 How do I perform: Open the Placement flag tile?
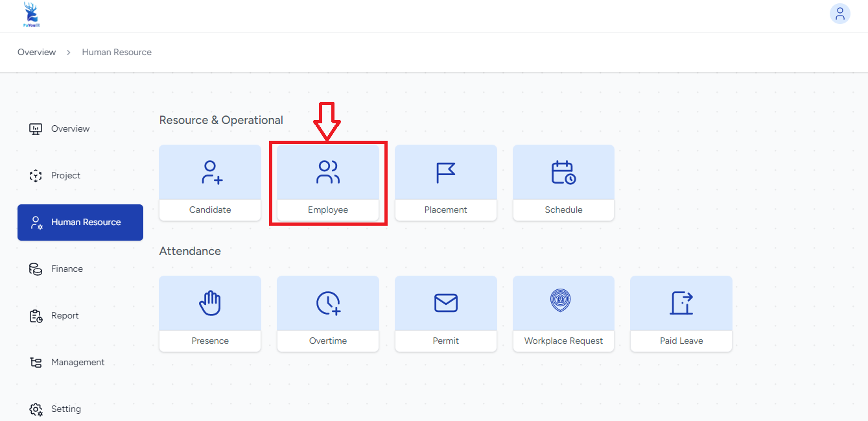pyautogui.click(x=446, y=183)
